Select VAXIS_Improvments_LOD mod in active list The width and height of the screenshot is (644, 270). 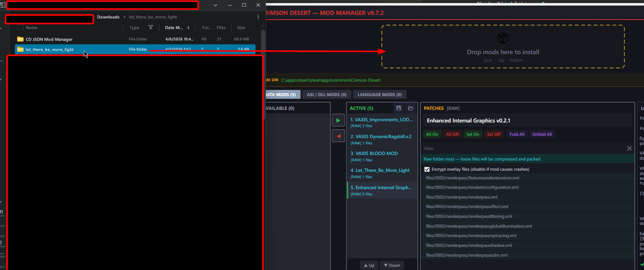(382, 122)
